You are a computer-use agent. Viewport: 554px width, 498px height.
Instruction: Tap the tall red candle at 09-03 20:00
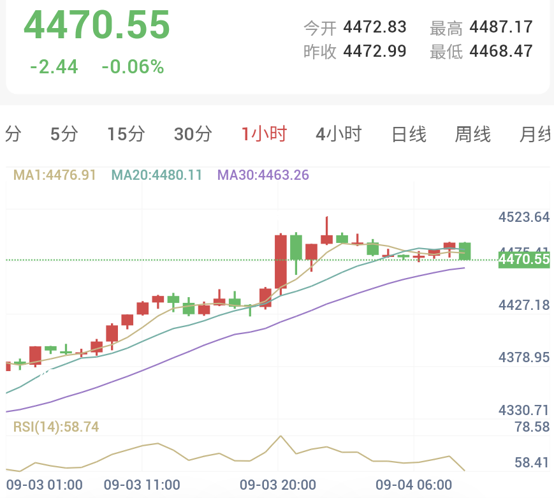coord(281,262)
